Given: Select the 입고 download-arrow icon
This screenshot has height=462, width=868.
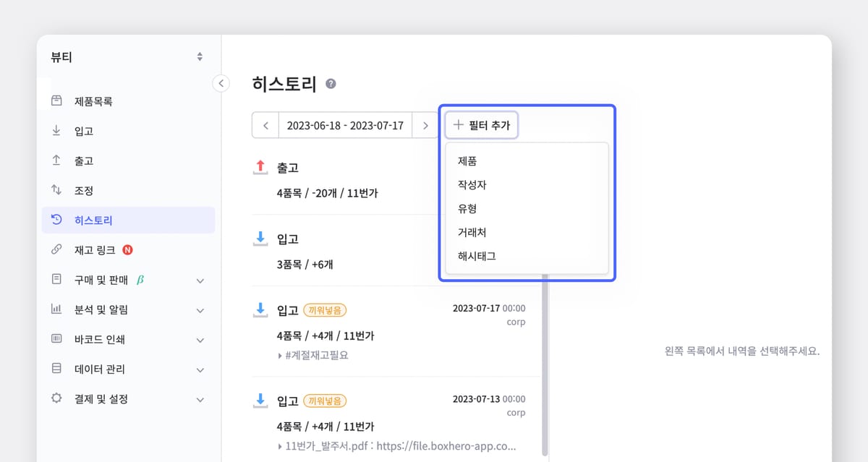Looking at the screenshot, I should tap(58, 131).
